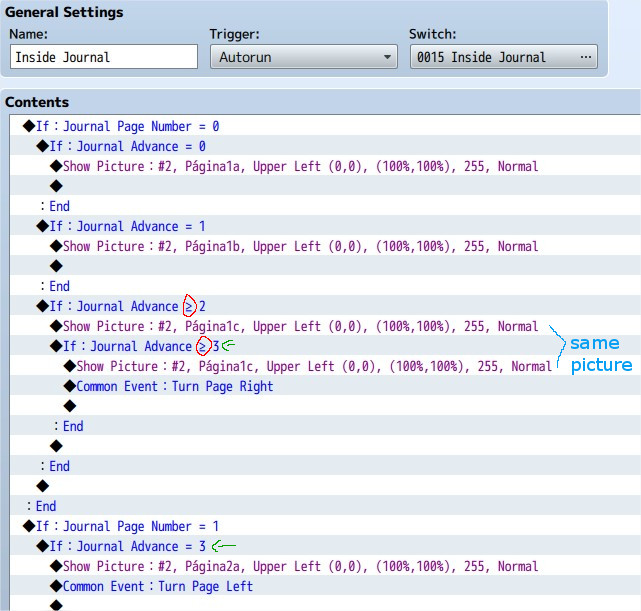Select line 'If : Journal Advance = 3'
The image size is (641, 611).
pos(325,546)
